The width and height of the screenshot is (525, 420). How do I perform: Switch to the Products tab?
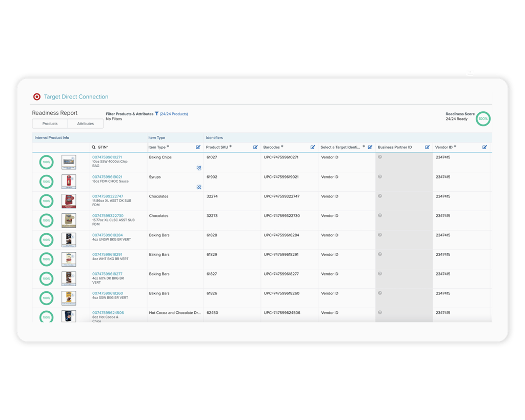50,124
